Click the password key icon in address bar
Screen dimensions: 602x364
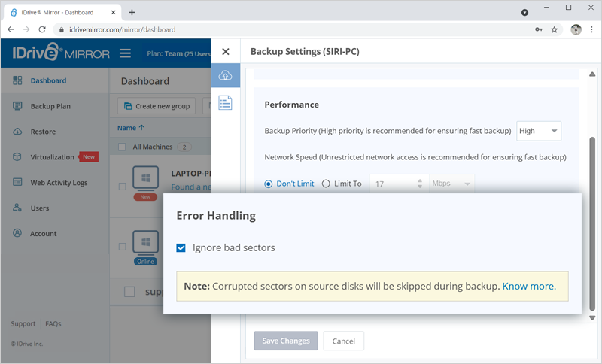click(539, 30)
